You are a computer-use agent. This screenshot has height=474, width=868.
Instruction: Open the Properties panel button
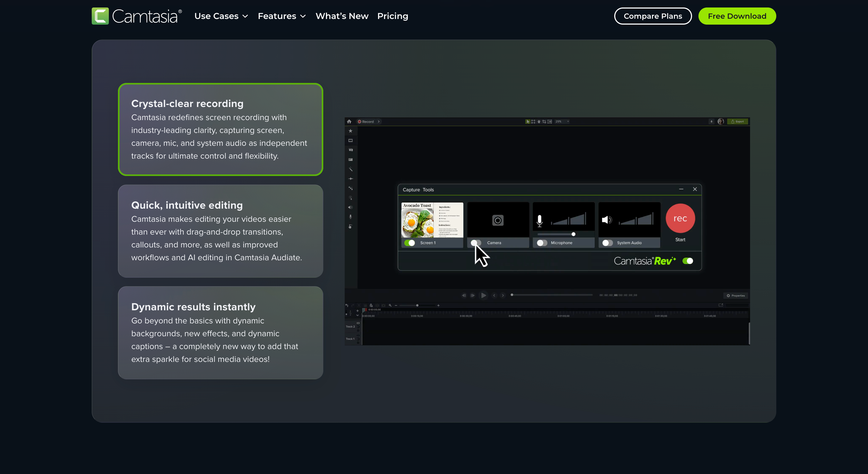tap(736, 295)
